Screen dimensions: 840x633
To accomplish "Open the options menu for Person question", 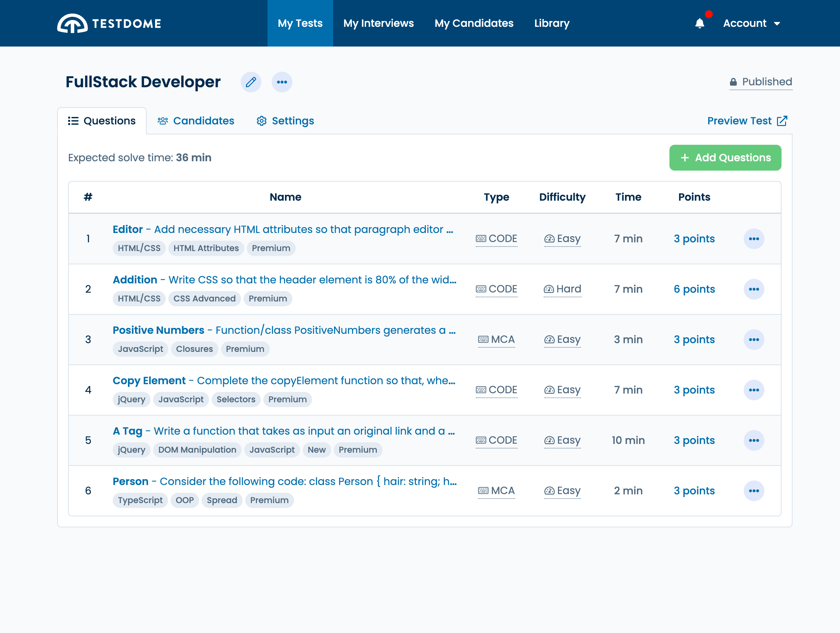I will tap(753, 491).
